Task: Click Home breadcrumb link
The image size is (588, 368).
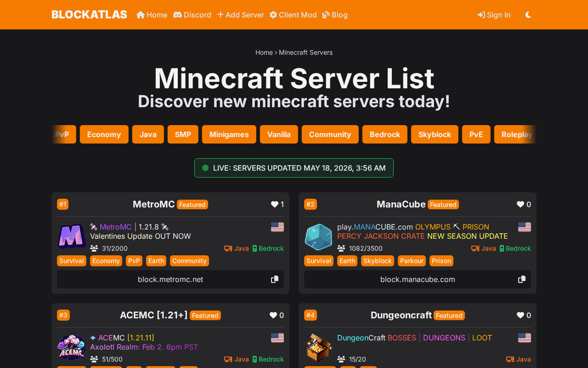Action: (x=264, y=52)
